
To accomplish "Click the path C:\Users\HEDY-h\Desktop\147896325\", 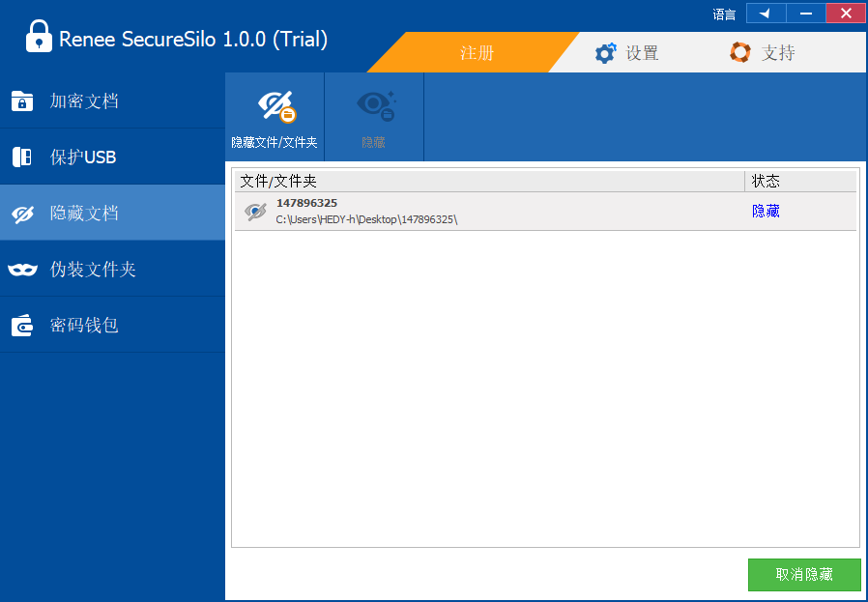I will coord(366,219).
